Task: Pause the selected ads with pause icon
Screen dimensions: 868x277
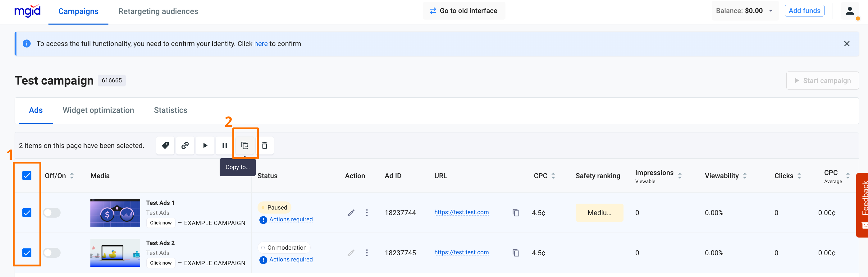Action: [225, 145]
